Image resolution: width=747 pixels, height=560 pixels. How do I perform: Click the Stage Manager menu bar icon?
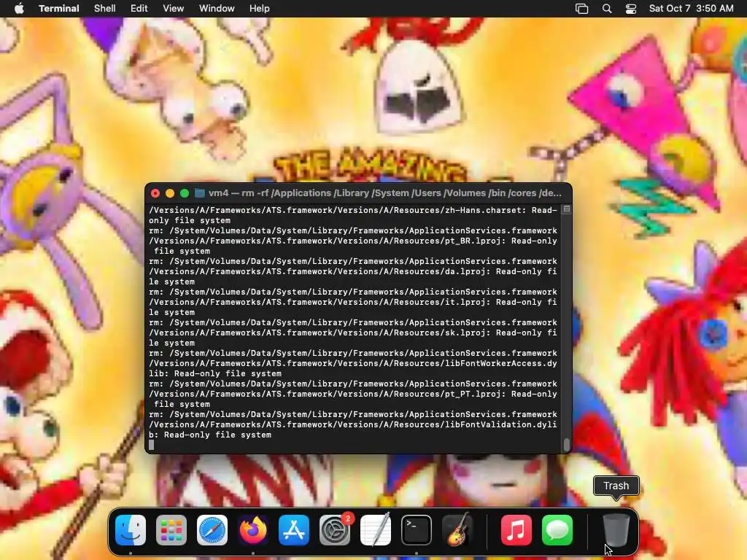(x=581, y=9)
